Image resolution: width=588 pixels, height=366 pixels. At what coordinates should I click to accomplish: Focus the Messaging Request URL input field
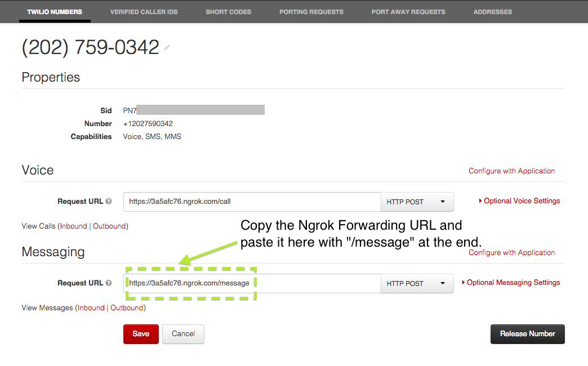(252, 283)
